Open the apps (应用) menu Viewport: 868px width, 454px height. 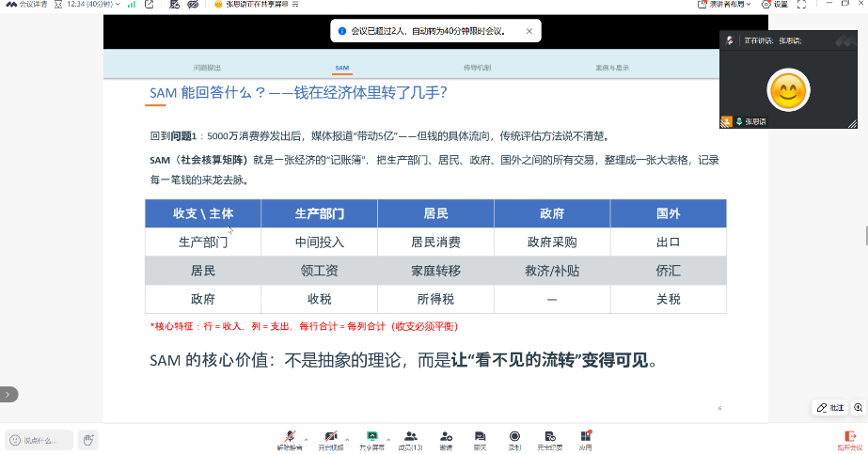[x=586, y=441]
